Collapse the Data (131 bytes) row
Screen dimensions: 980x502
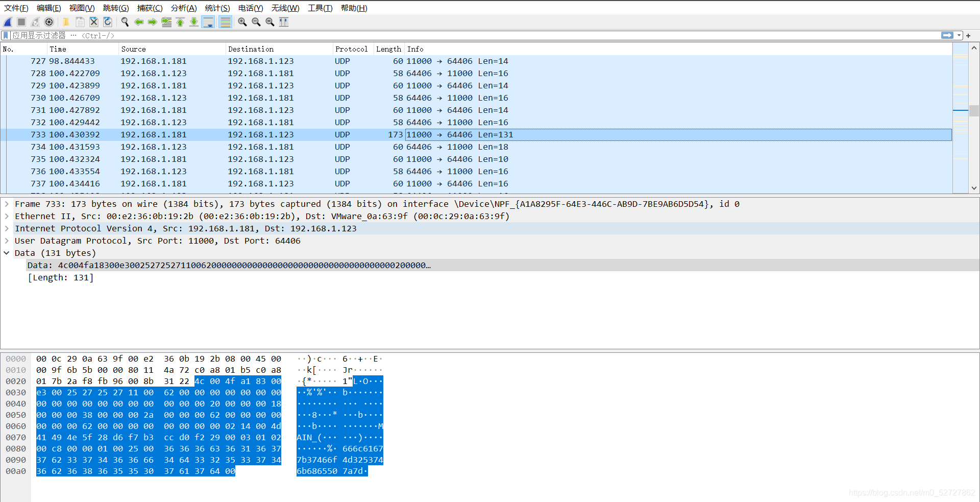7,253
